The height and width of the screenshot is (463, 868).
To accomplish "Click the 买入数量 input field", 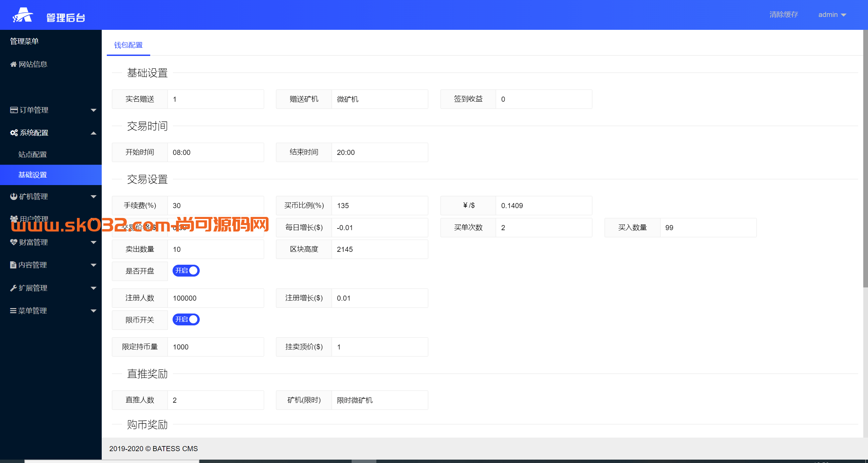I will [x=708, y=228].
